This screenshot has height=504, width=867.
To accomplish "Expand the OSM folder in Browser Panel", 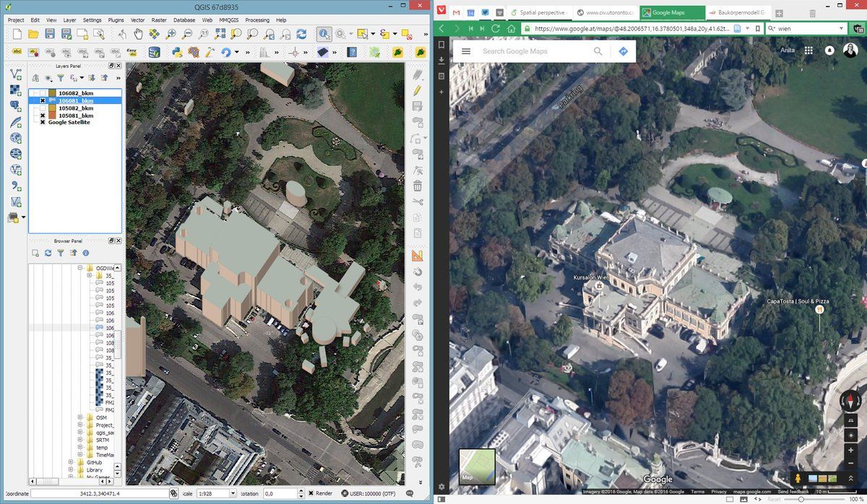I will pos(81,417).
